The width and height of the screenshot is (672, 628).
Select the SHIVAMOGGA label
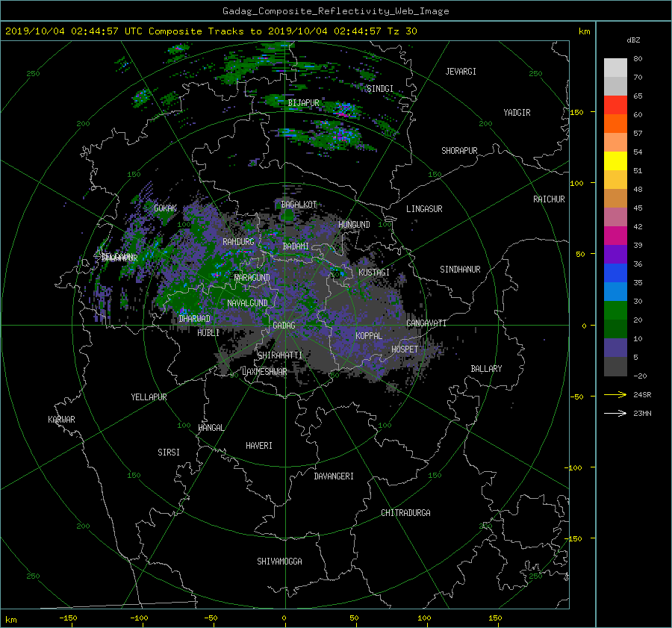279,561
